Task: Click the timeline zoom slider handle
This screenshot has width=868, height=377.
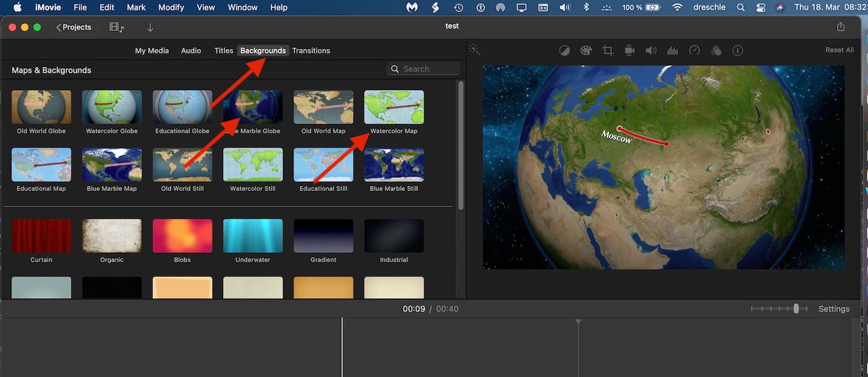Action: (x=796, y=309)
